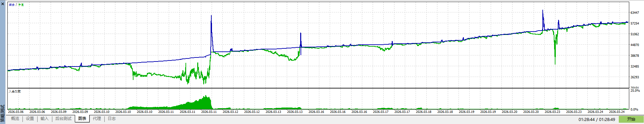
Task: Go to the 输入 tab
Action: [x=45, y=119]
